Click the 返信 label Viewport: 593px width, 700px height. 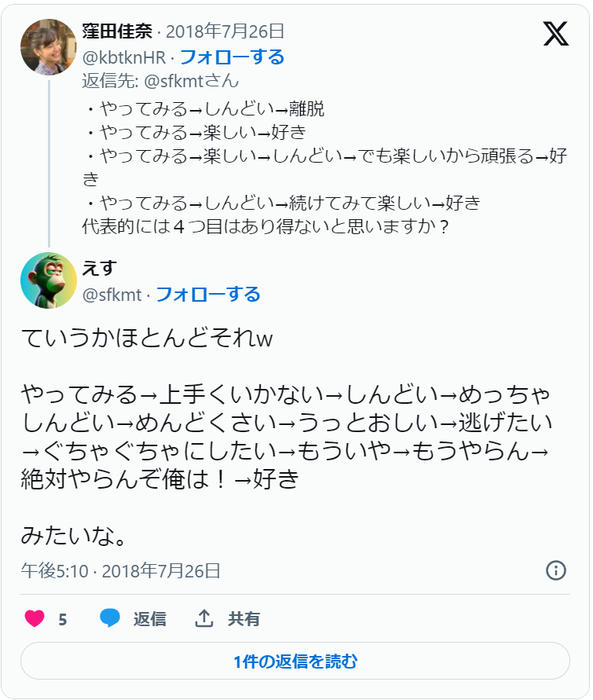149,619
